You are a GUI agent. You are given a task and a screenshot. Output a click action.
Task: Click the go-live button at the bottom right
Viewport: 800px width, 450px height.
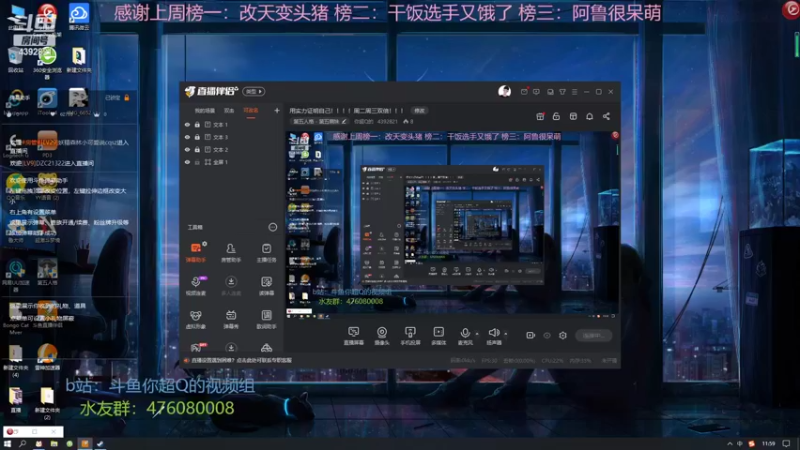click(x=593, y=335)
